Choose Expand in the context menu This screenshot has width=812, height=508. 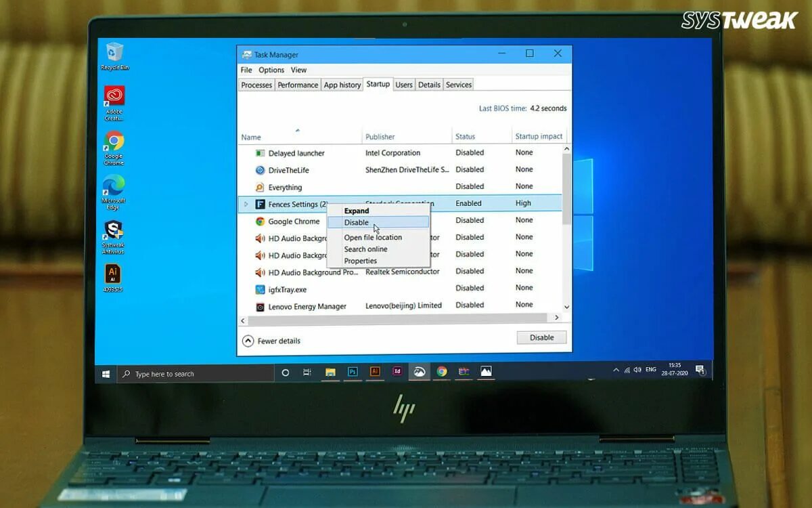(x=378, y=211)
